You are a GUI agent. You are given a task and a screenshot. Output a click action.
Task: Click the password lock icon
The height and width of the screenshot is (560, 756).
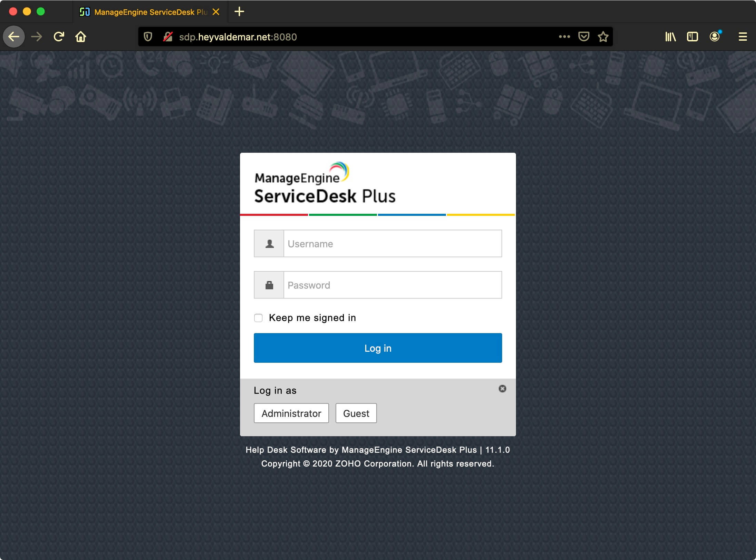[269, 285]
